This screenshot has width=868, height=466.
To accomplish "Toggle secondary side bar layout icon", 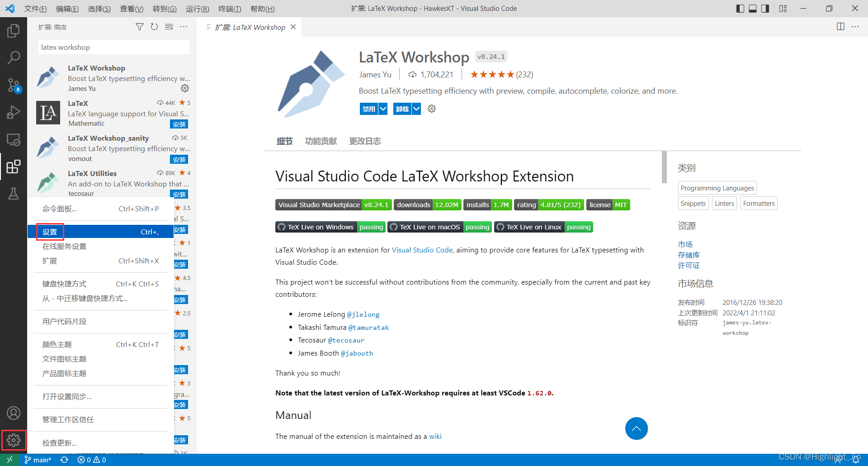I will [x=765, y=9].
